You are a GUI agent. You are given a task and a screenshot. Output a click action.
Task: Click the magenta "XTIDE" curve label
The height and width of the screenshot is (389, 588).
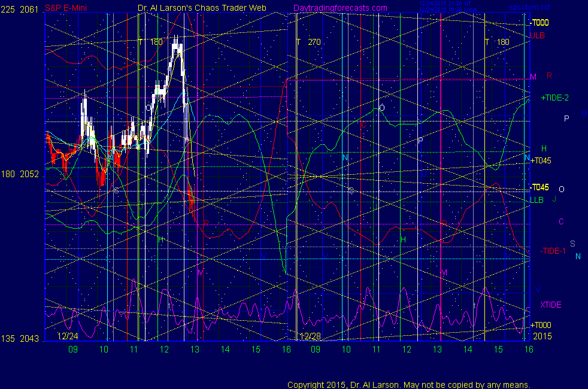coord(550,305)
